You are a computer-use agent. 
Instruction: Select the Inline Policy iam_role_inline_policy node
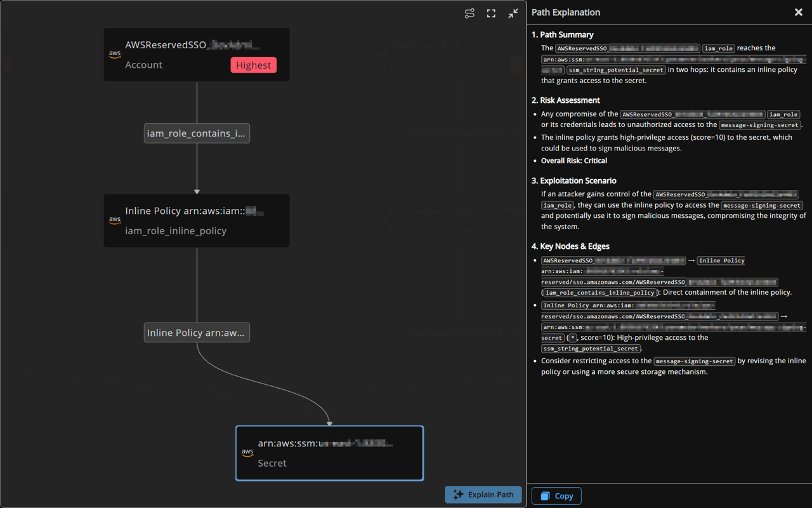point(197,221)
